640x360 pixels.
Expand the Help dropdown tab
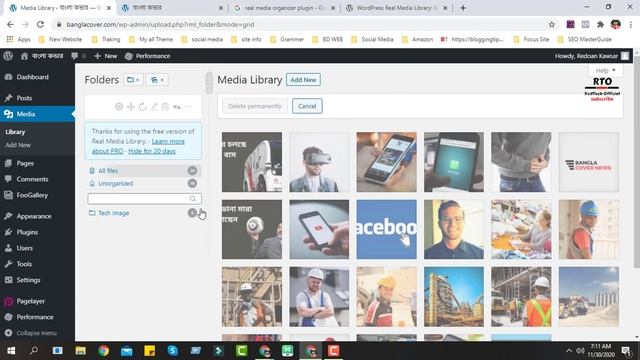605,70
